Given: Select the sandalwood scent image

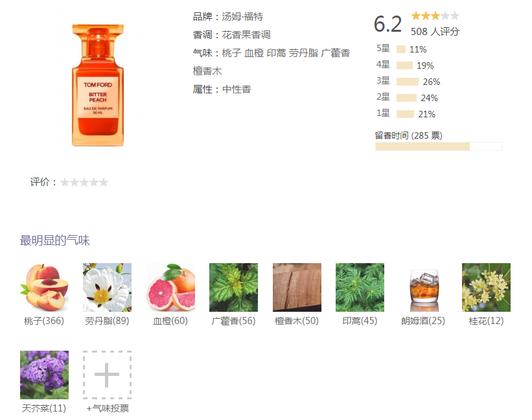Looking at the screenshot, I should 297,287.
